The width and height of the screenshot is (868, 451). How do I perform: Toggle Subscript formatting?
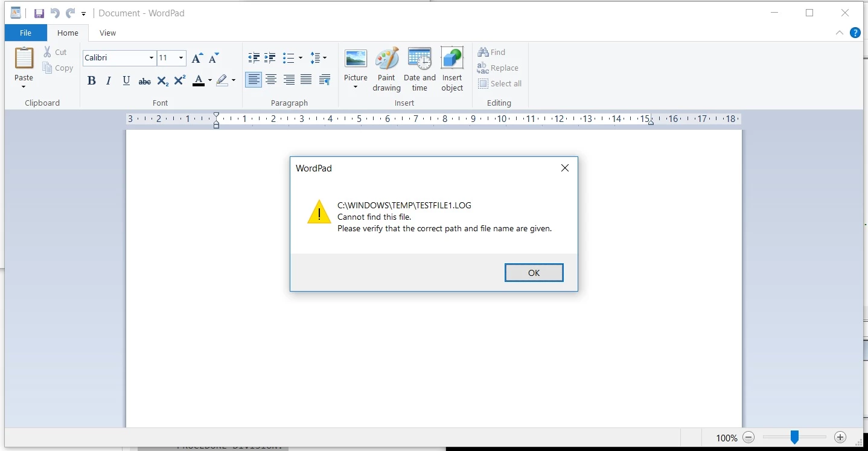[162, 81]
